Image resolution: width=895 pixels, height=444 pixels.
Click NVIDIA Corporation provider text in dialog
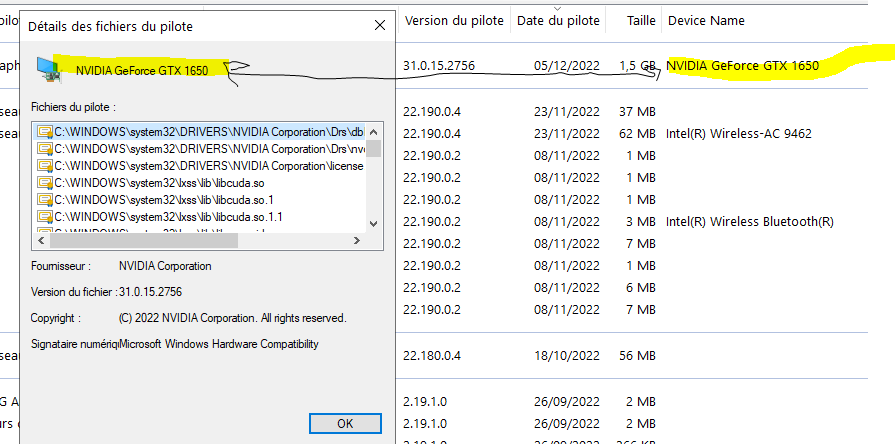[x=165, y=266]
